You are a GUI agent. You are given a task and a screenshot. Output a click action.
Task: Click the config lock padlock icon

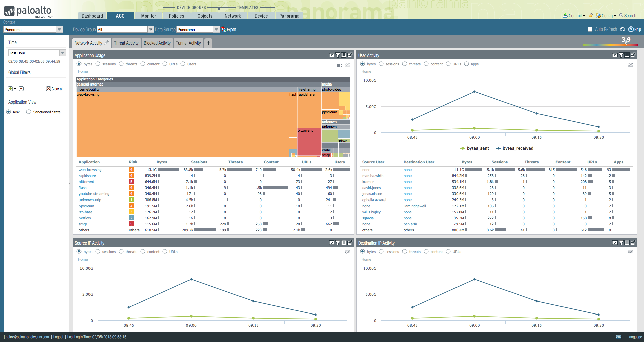click(591, 16)
